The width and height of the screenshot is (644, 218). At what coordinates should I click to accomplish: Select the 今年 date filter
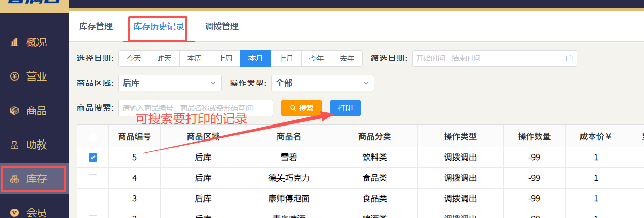coord(317,58)
